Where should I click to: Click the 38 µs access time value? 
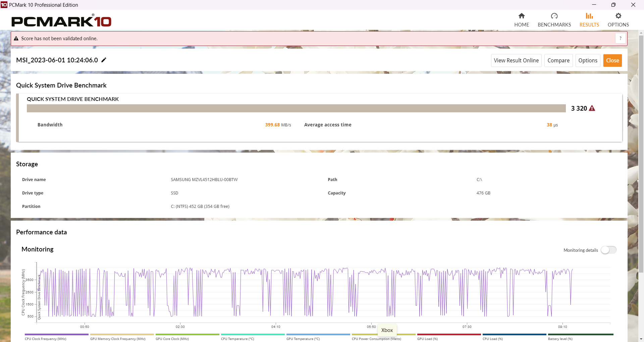click(x=552, y=125)
